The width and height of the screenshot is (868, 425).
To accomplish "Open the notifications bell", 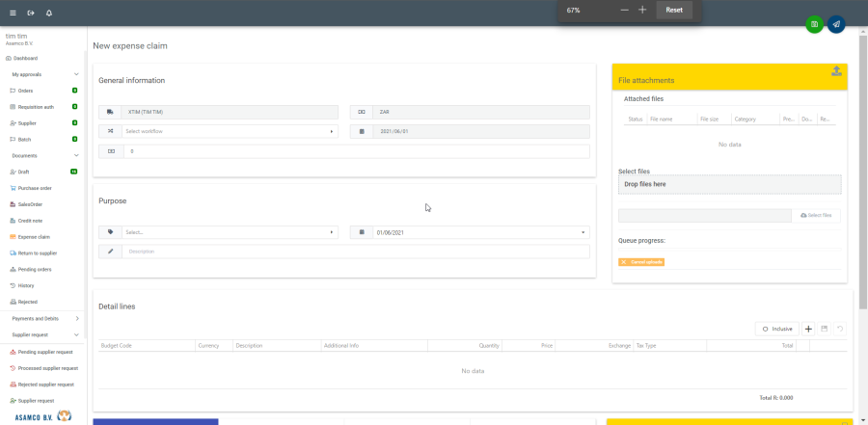I will click(49, 13).
